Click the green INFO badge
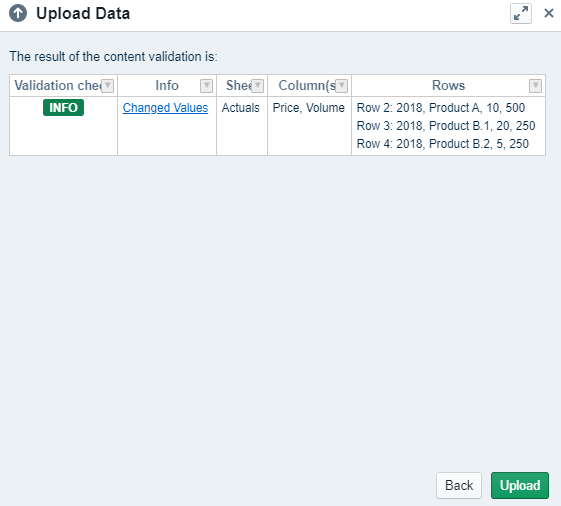561x506 pixels. [x=63, y=107]
